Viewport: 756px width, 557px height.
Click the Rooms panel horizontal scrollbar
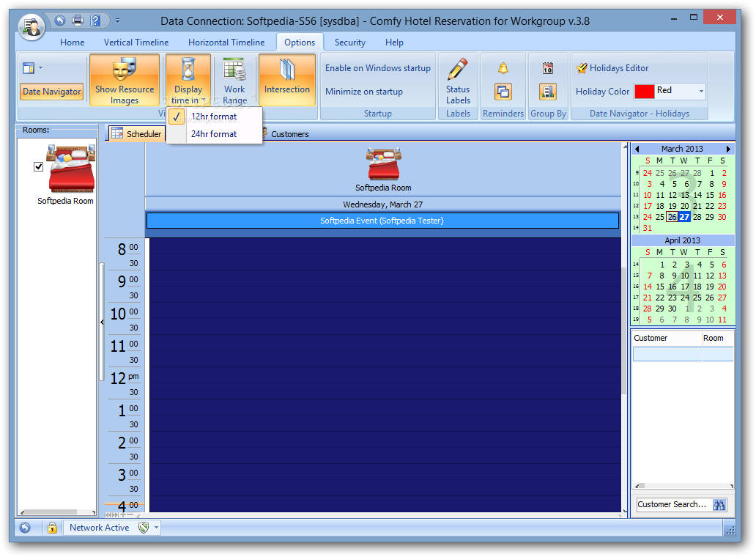(57, 512)
